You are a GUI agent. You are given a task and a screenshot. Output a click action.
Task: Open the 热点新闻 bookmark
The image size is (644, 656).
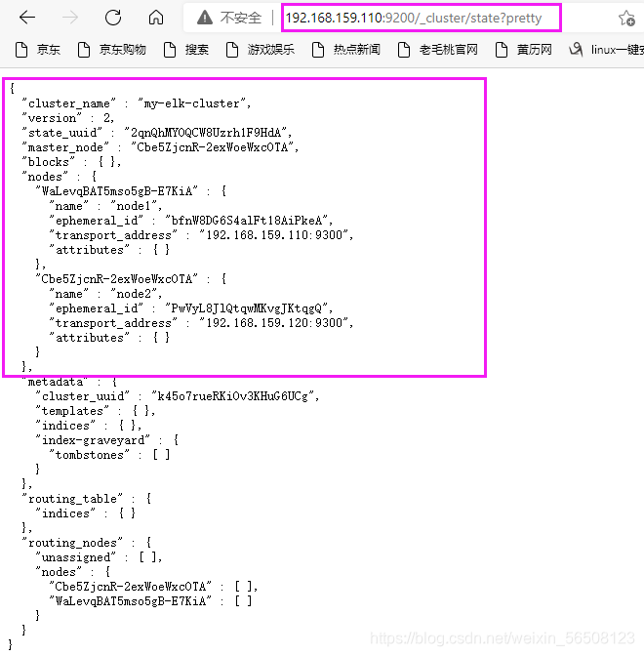(x=345, y=50)
